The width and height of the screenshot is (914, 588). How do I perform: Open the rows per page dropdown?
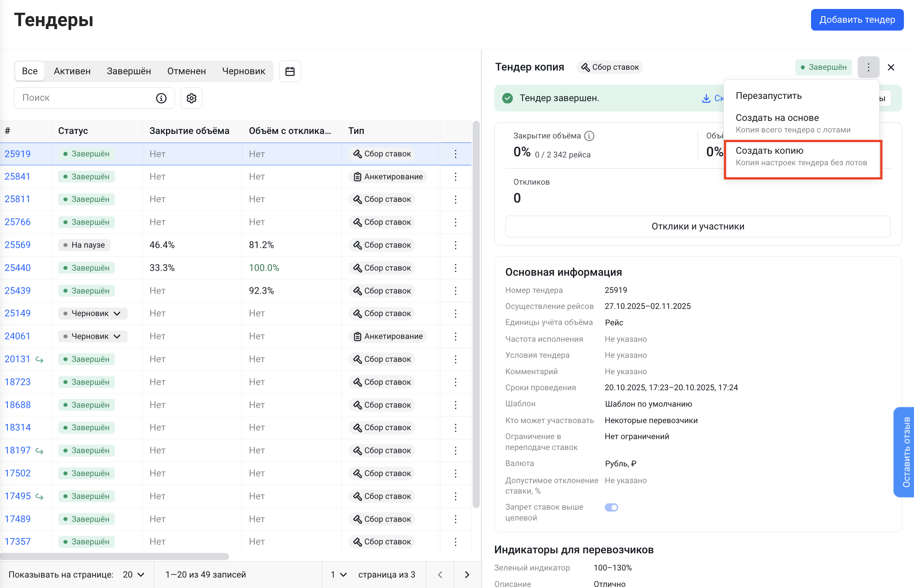(x=134, y=575)
